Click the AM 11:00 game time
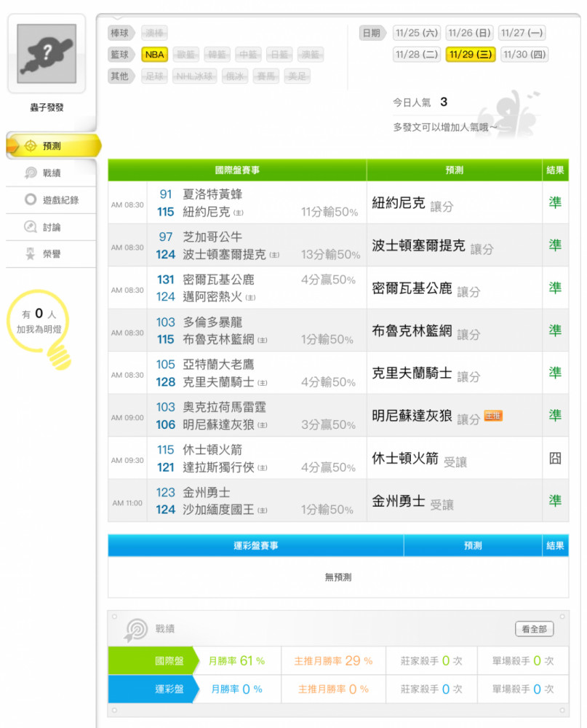The width and height of the screenshot is (587, 728). pyautogui.click(x=127, y=503)
